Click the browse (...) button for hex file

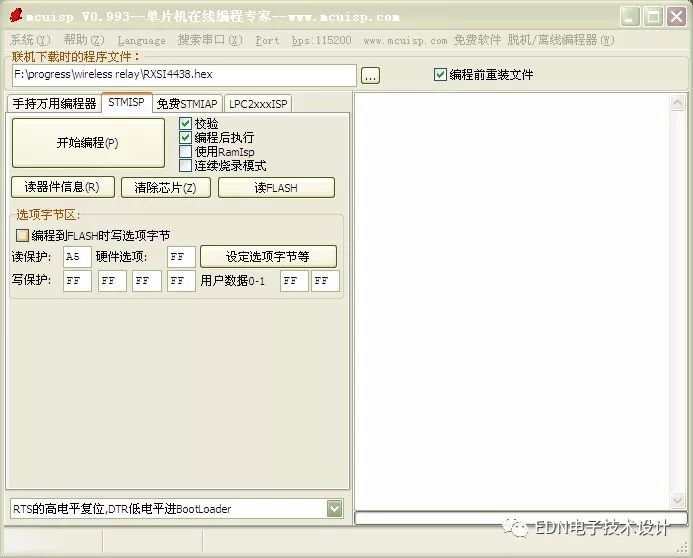tap(370, 76)
